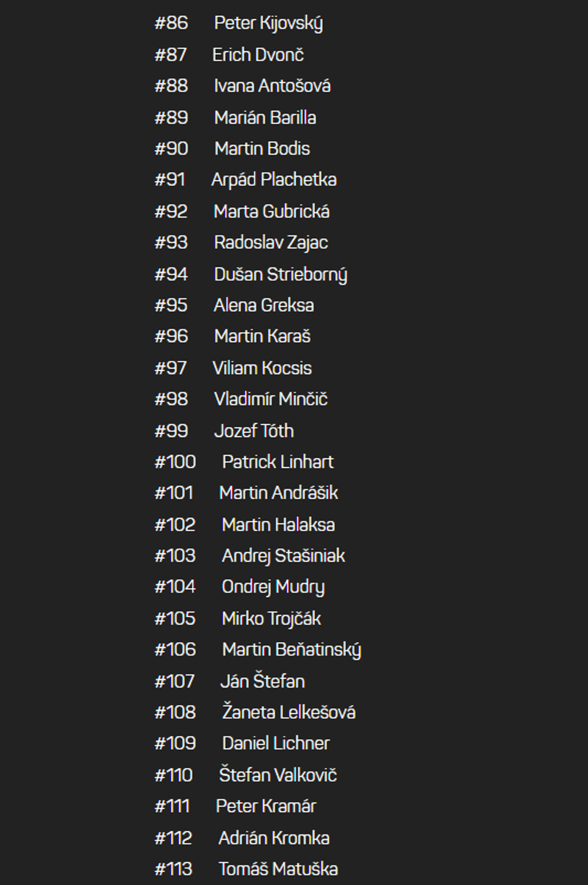This screenshot has width=588, height=885.
Task: Select Marta Gubrická entry
Action: click(x=271, y=212)
